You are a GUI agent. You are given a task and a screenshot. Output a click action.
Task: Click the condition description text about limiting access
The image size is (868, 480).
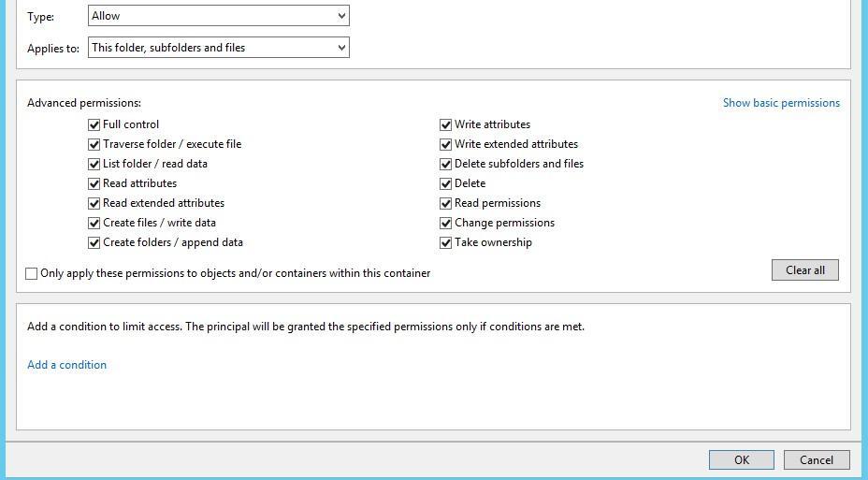click(306, 327)
